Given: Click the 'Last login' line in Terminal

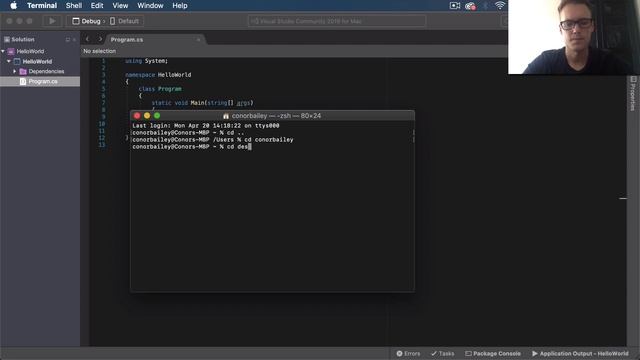Looking at the screenshot, I should (206, 126).
